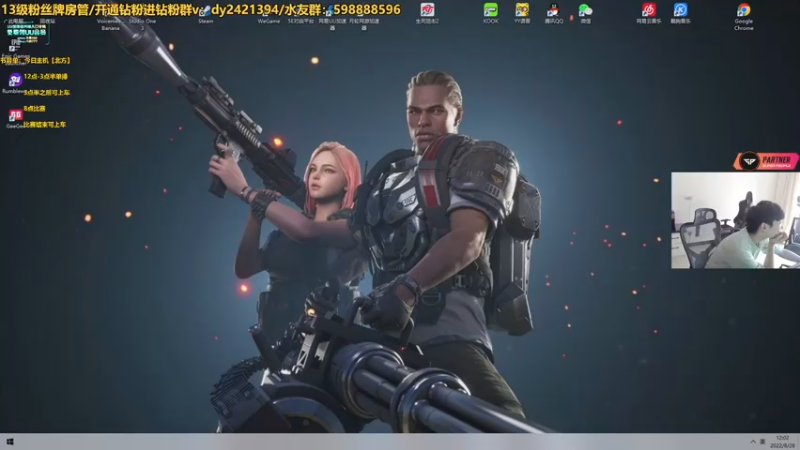Launch the blue 酷狗音乐 desktop icon

680,10
